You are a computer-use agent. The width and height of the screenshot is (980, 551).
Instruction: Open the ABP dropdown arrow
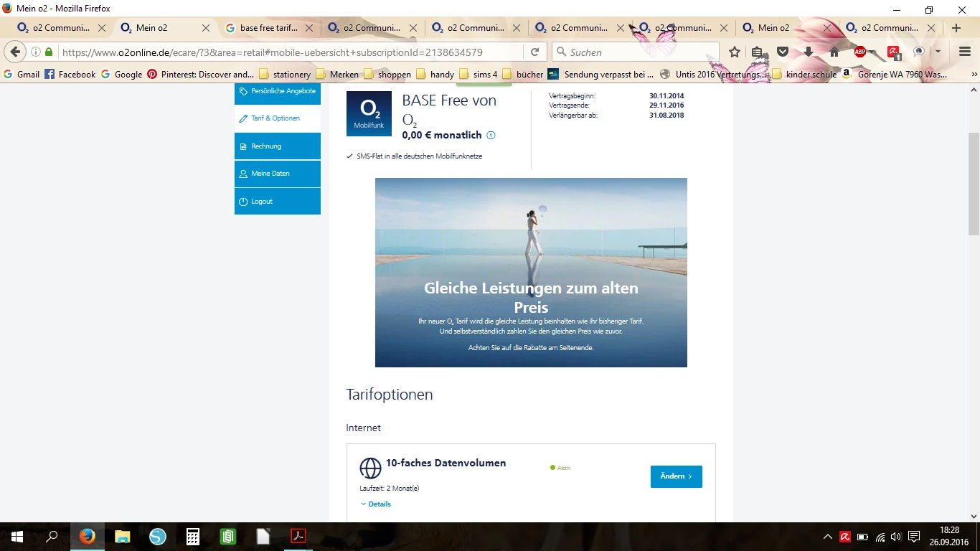[x=872, y=52]
